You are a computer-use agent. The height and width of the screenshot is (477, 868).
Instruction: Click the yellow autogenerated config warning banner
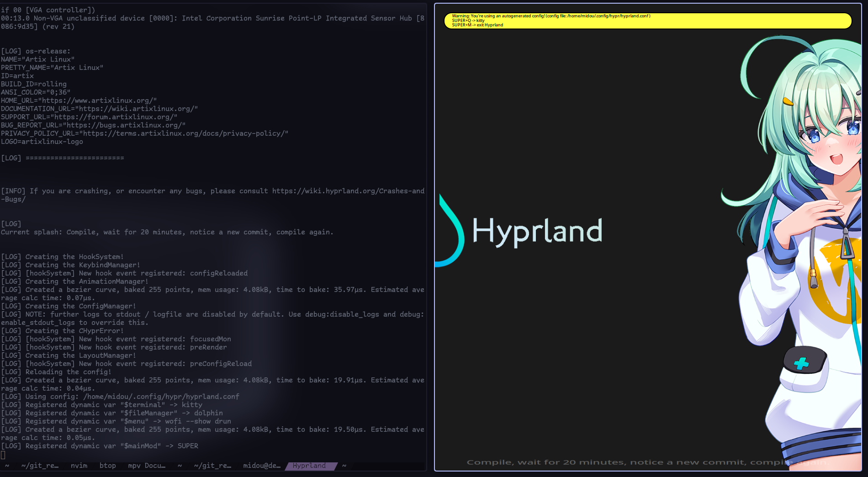647,21
